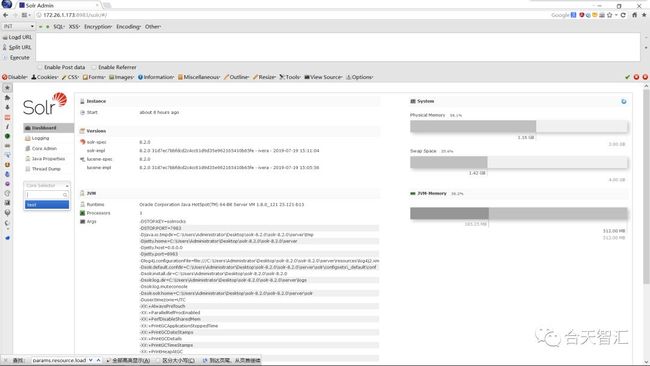
Task: Click the bookmark star outline icon
Action: coord(609,15)
